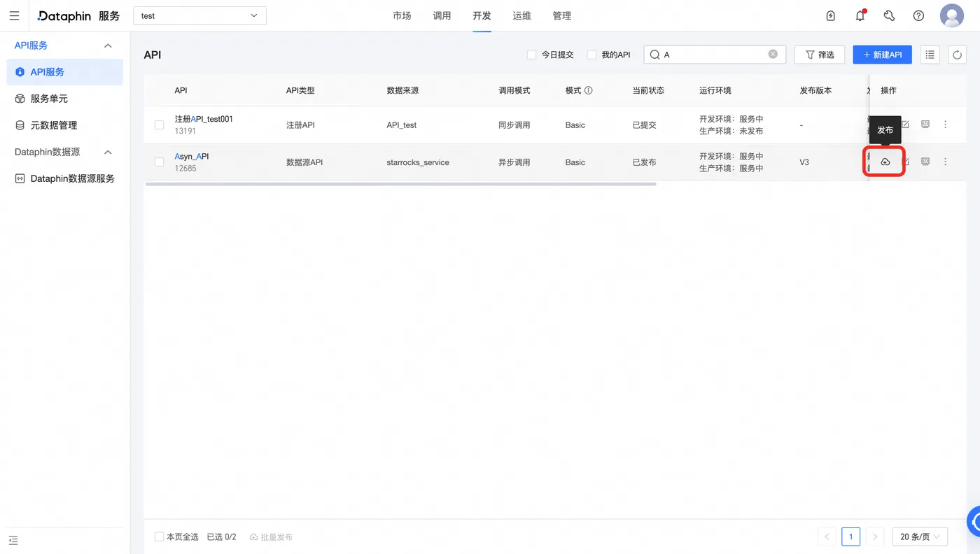
Task: Open Dataphin数据源服务 in the sidebar
Action: pos(65,178)
